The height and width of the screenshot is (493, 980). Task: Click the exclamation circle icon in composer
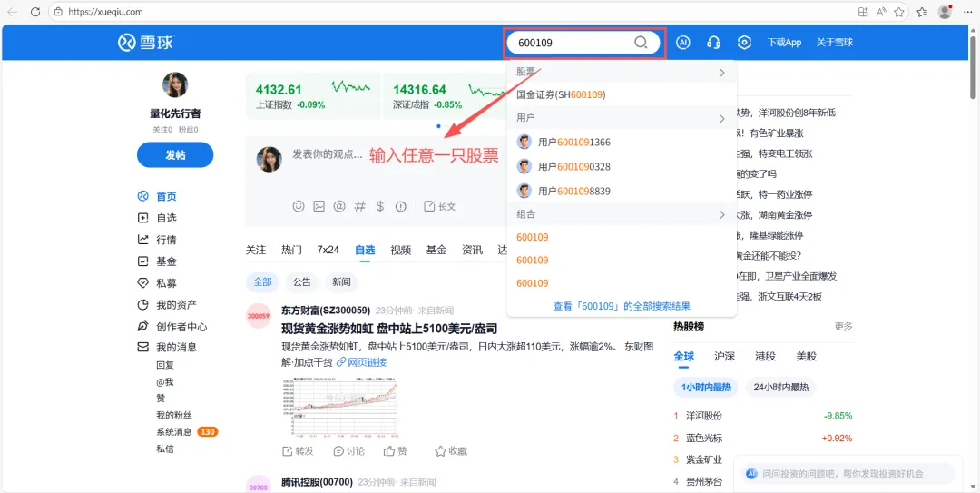click(x=401, y=206)
